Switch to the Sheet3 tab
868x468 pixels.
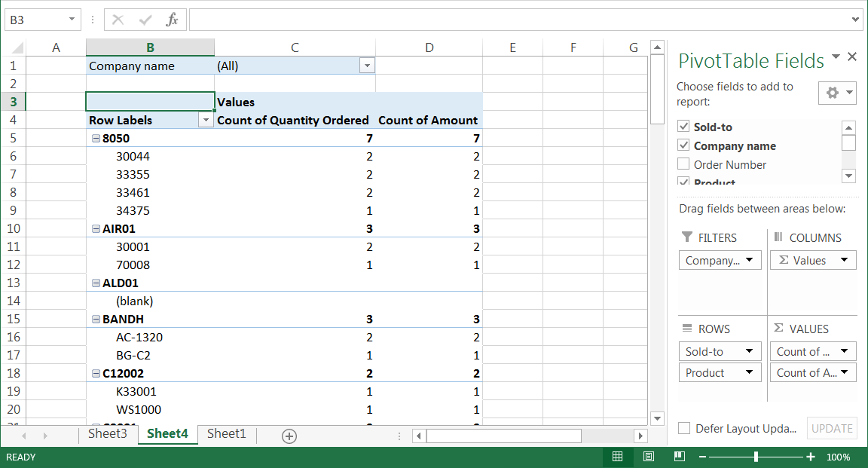(x=108, y=434)
